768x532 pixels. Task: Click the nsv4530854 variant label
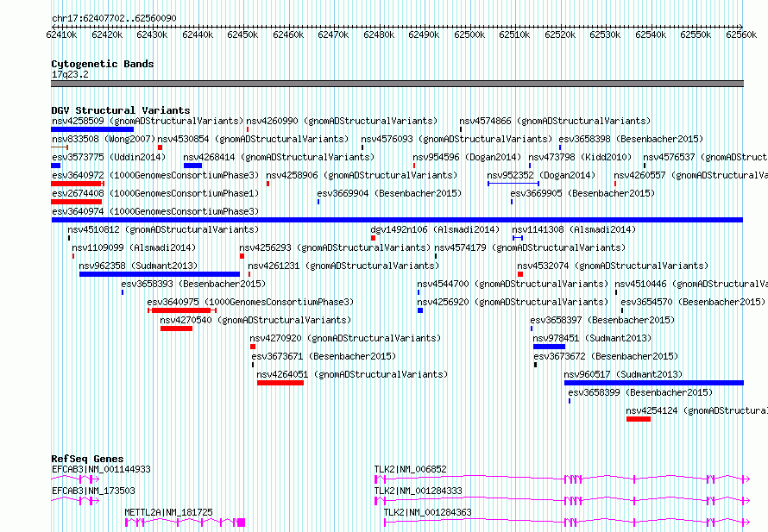[253, 139]
